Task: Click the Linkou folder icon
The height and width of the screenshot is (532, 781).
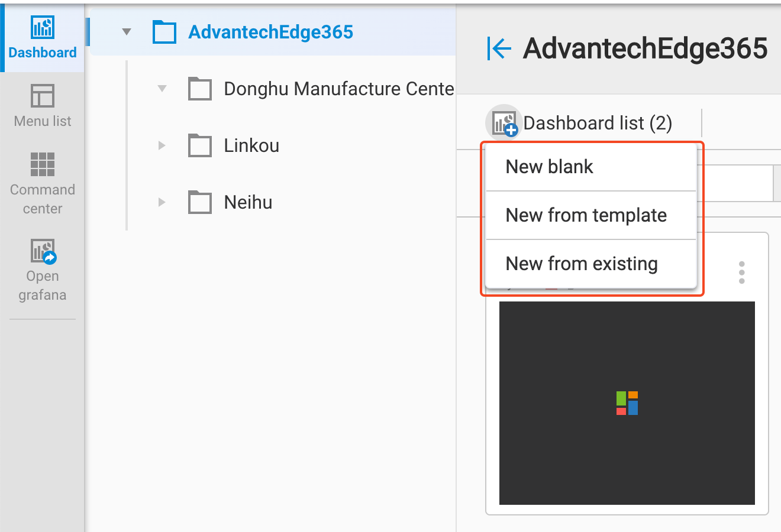Action: click(x=200, y=145)
